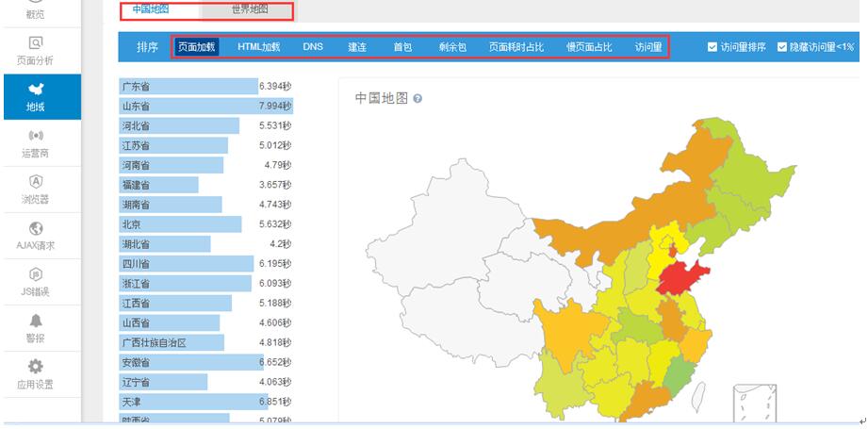
Task: Sort by 剩余包
Action: click(x=452, y=47)
